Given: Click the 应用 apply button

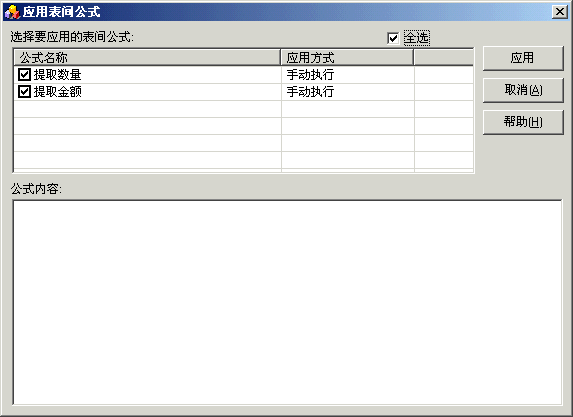Looking at the screenshot, I should 523,58.
